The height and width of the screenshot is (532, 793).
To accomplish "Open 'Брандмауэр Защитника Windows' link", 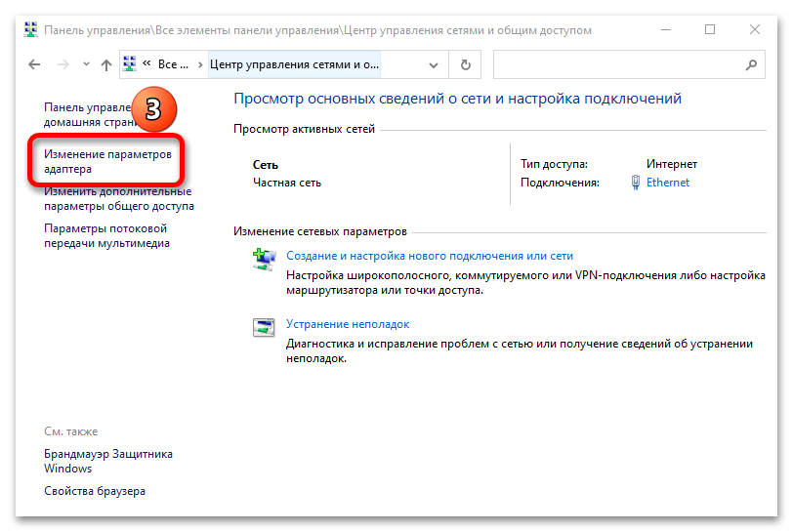I will pos(108,461).
